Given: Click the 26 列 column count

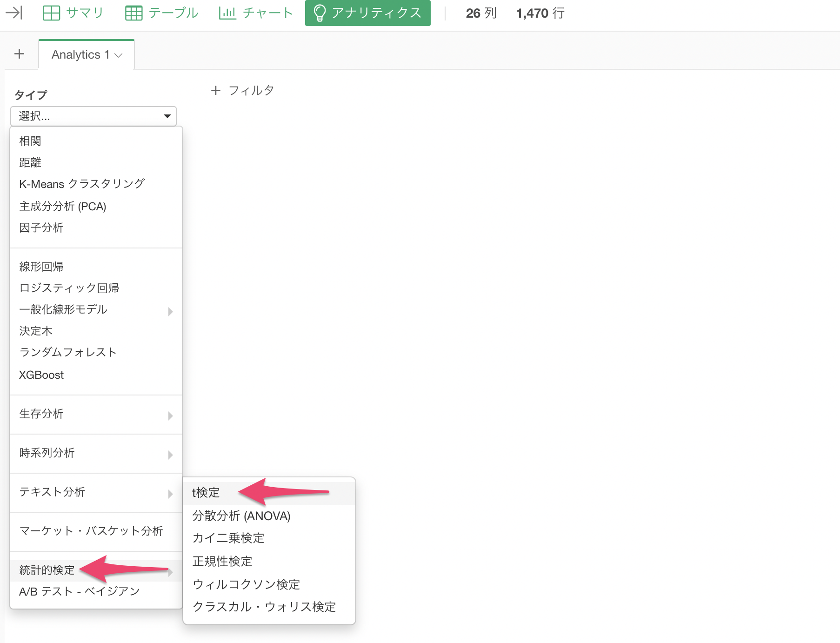Looking at the screenshot, I should [481, 13].
